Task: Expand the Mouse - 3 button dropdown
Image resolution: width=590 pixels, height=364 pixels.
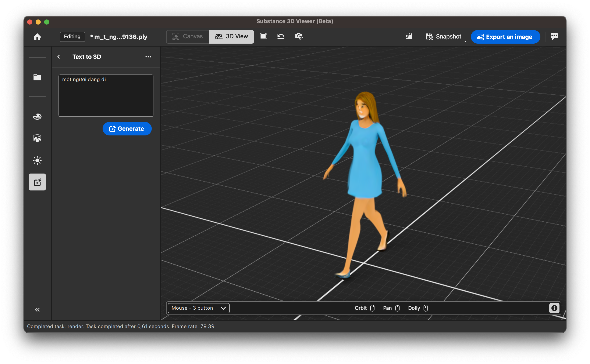Action: [x=223, y=308]
